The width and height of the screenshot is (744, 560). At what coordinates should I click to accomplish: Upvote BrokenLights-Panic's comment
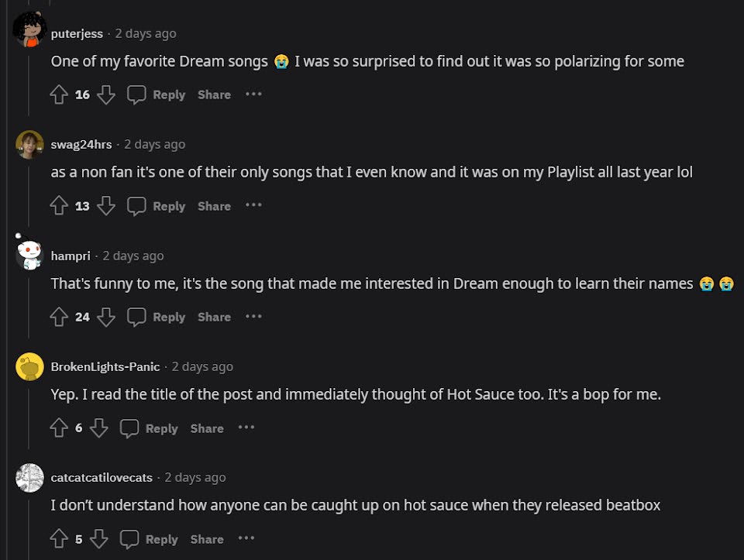pos(59,428)
